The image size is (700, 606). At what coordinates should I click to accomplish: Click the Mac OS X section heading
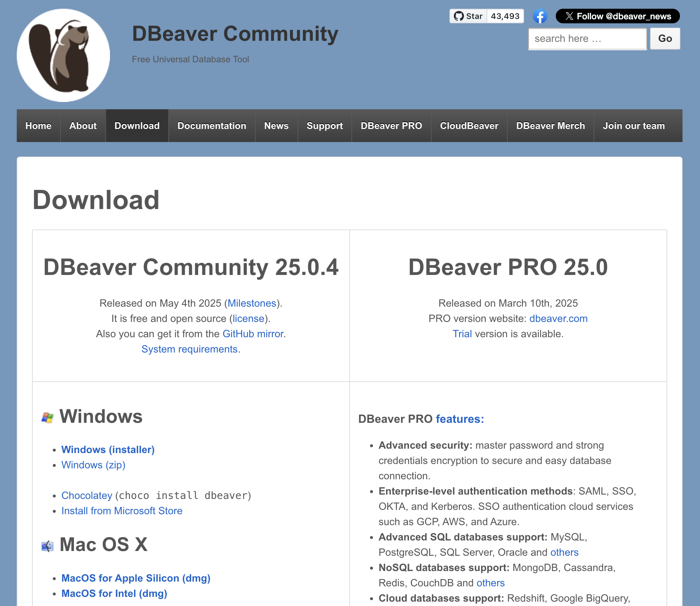(103, 545)
